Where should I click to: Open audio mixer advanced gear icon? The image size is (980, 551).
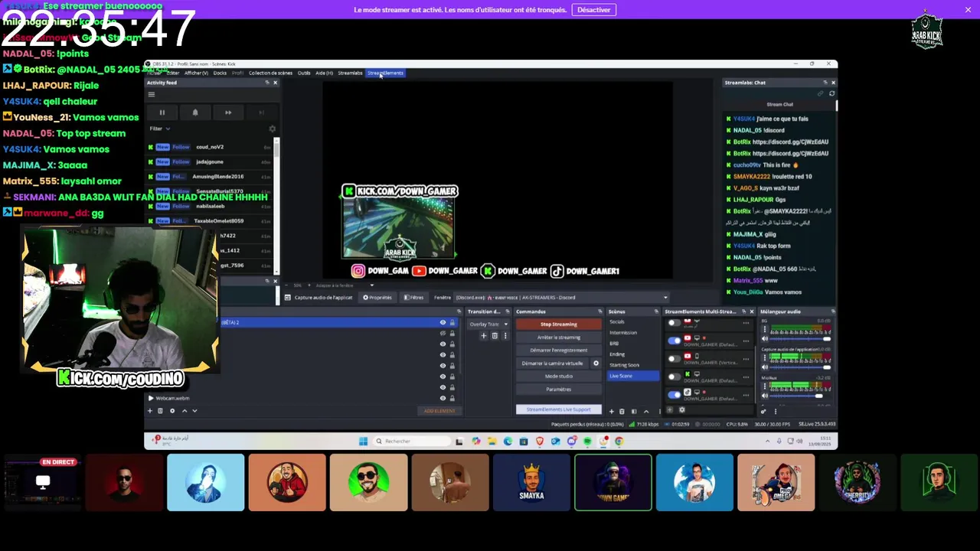pyautogui.click(x=763, y=411)
